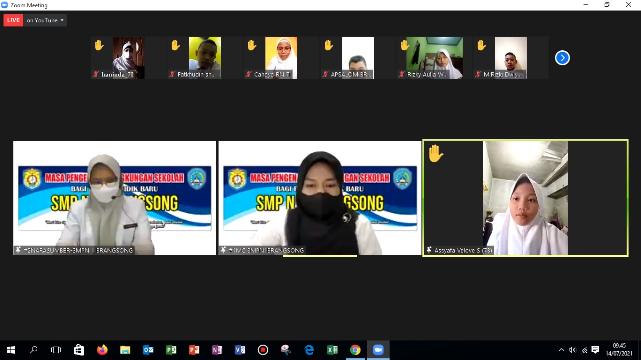Switch to Outlook in the taskbar

click(148, 350)
